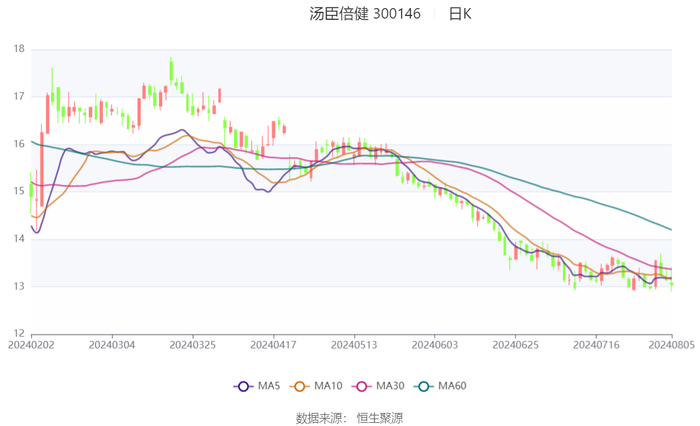Click the 12 price axis label
The height and width of the screenshot is (426, 700).
(19, 334)
